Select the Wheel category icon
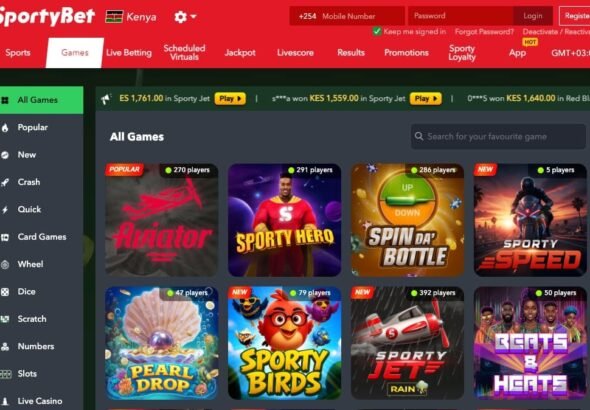Viewport: 590px width, 410px height. pyautogui.click(x=5, y=264)
